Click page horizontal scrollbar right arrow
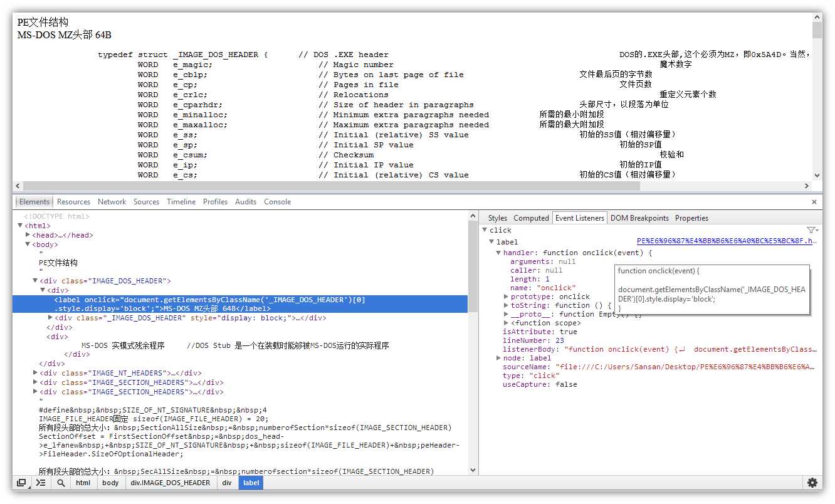Image resolution: width=835 pixels, height=504 pixels. pos(807,186)
